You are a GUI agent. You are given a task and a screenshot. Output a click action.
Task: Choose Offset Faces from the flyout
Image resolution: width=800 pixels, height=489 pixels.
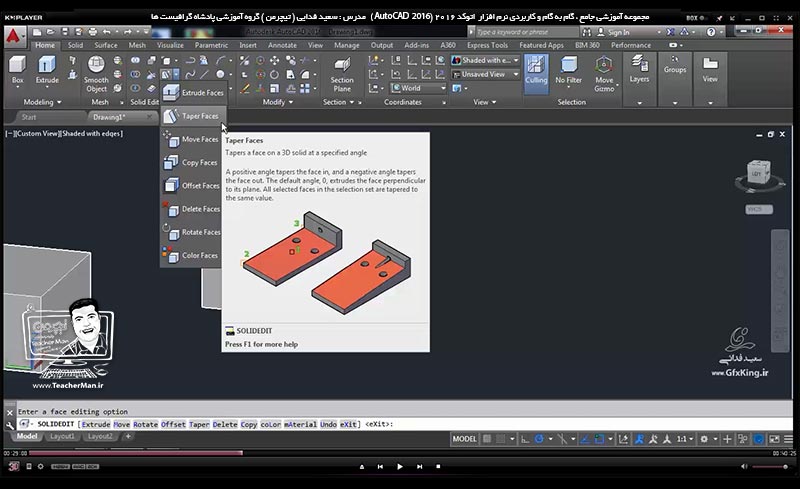point(191,186)
